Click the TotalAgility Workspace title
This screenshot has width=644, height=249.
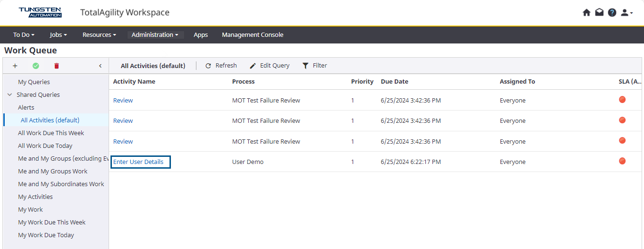[x=125, y=12]
